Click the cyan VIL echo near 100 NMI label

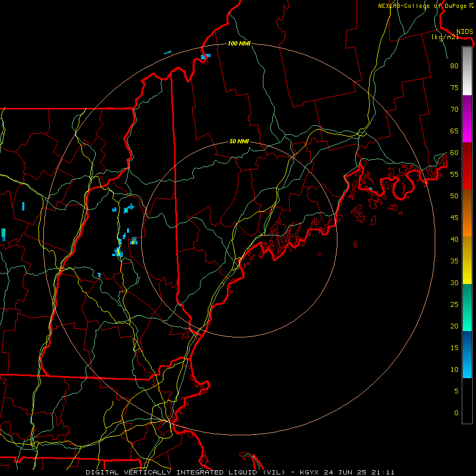tap(206, 57)
